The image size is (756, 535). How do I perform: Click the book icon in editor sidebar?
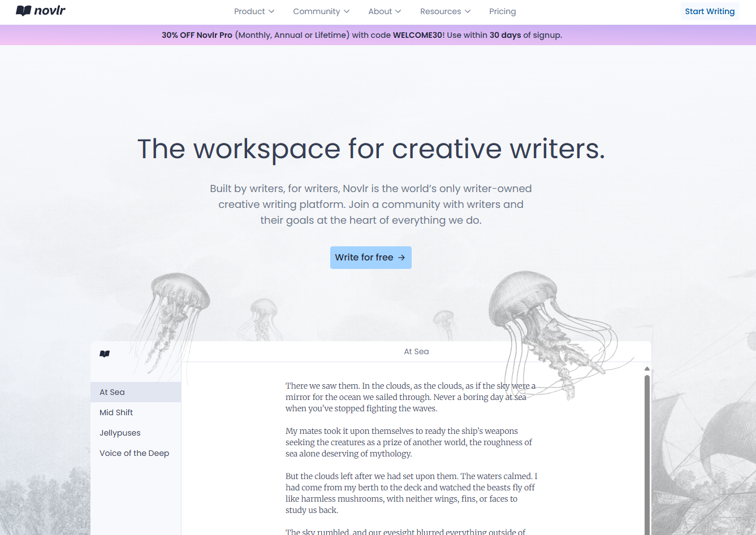pos(105,354)
